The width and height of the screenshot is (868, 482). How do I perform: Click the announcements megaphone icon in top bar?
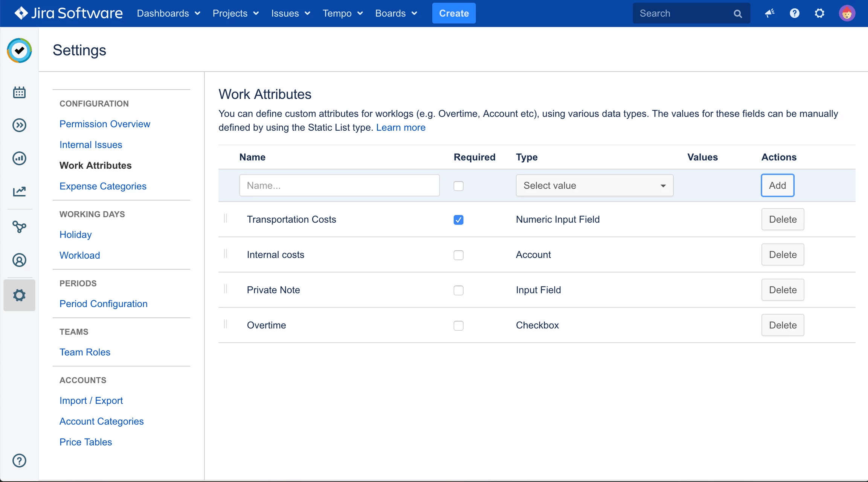point(769,13)
